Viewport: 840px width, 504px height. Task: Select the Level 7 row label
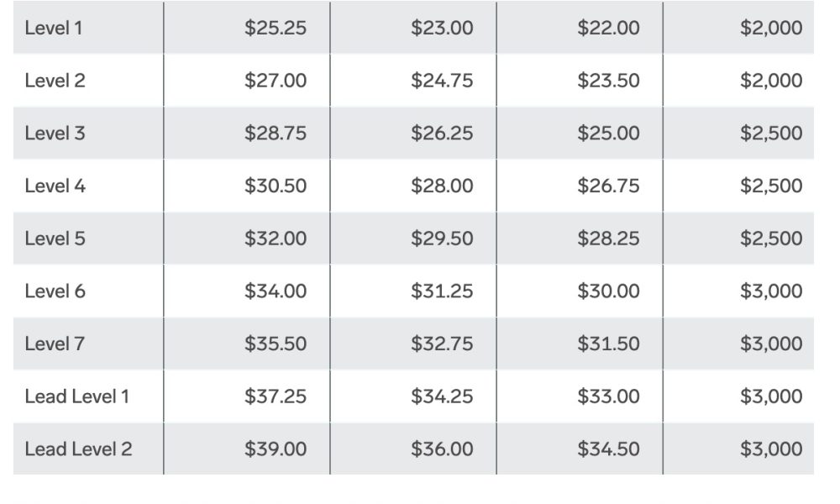[55, 344]
